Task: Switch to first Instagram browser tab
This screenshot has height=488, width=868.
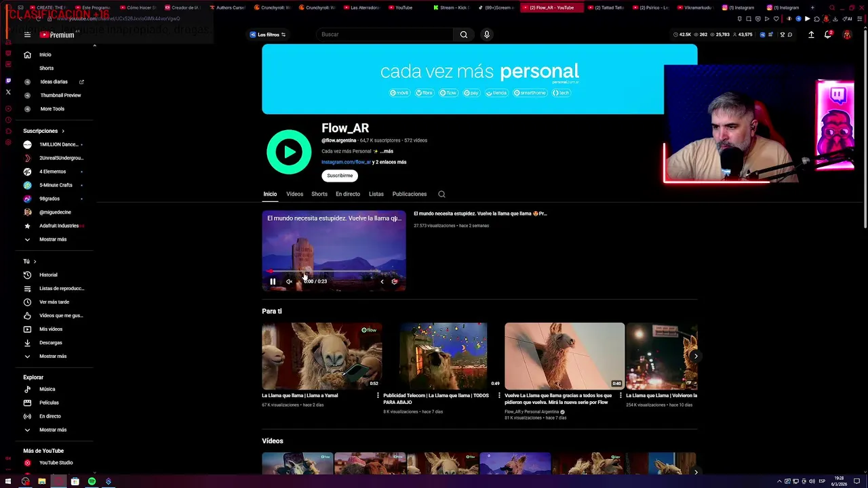Action: tap(739, 7)
